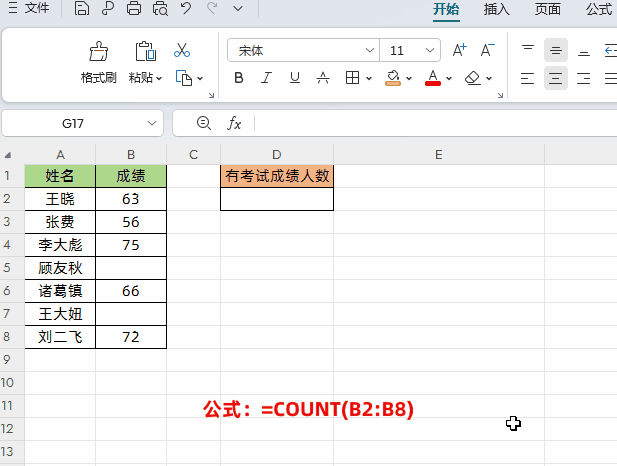Click the Format Painter (格式刷) icon

coord(98,52)
